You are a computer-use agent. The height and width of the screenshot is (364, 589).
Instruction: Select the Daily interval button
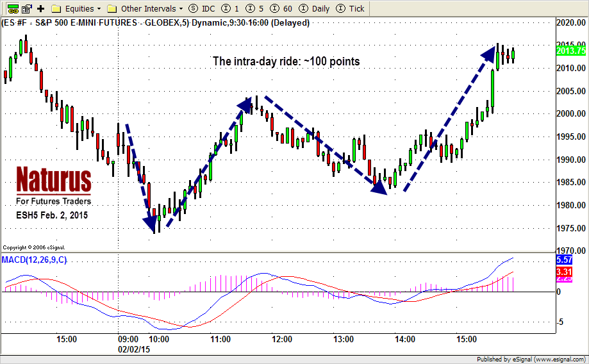tap(315, 9)
